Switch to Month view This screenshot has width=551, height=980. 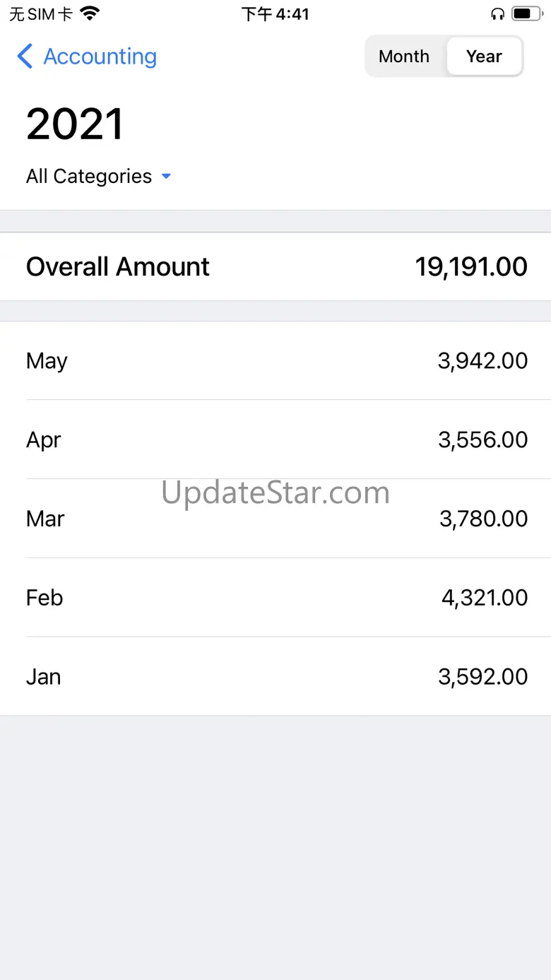tap(404, 57)
